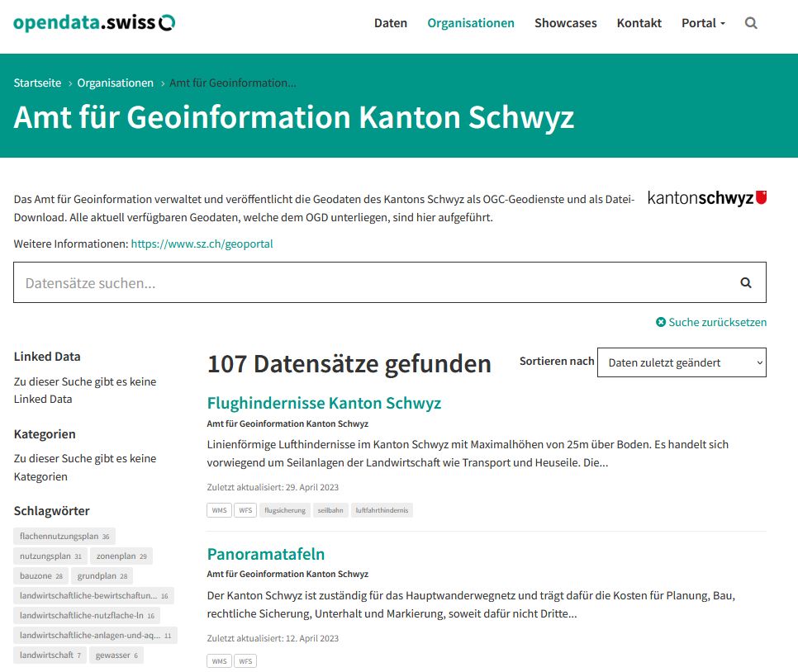Viewport: 798px width, 672px height.
Task: Click the search icon inside the dataset search field
Action: click(x=744, y=282)
